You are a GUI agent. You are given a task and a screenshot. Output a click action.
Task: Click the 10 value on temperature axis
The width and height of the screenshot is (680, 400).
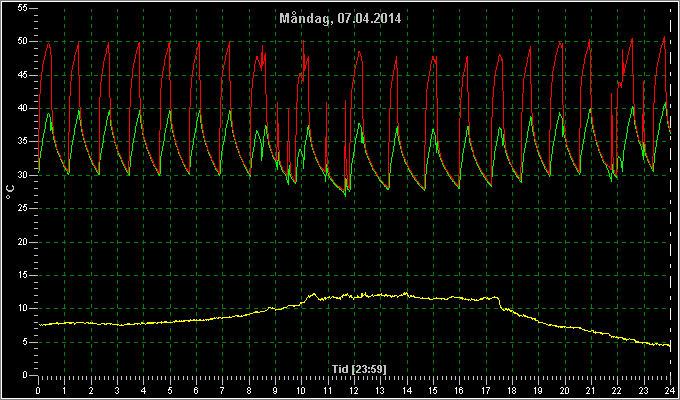[x=23, y=308]
